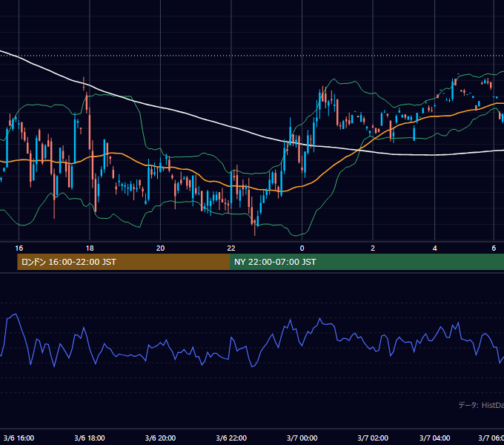Select the NY 22:00-07:00 JST session bar

(367, 262)
